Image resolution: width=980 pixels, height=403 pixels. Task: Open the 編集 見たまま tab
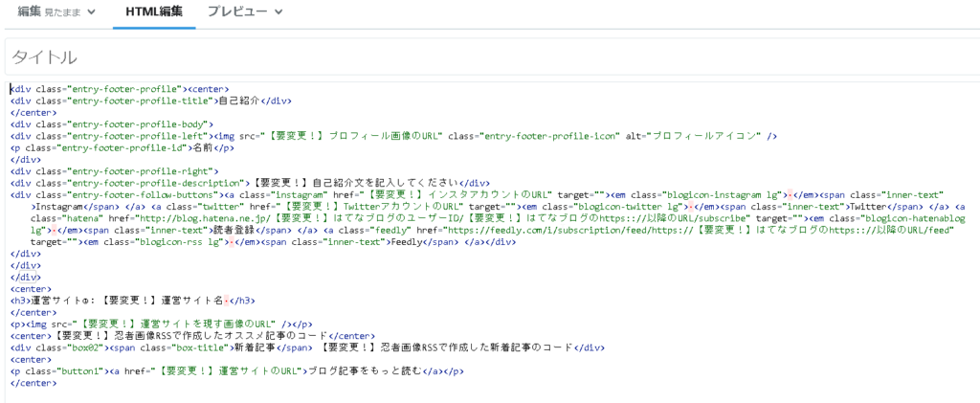[x=56, y=11]
